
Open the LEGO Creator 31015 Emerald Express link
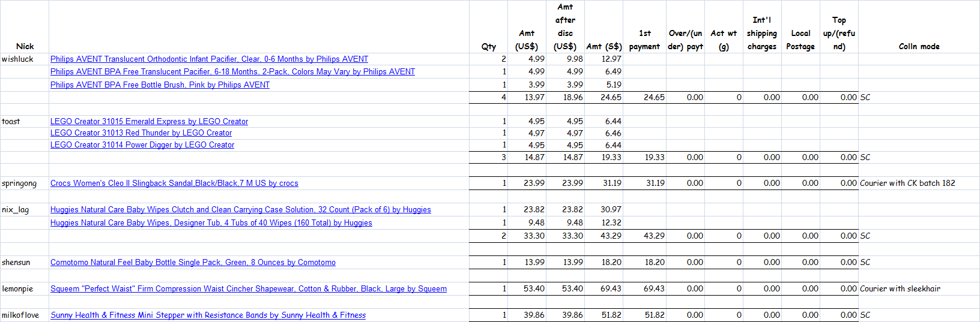(149, 121)
